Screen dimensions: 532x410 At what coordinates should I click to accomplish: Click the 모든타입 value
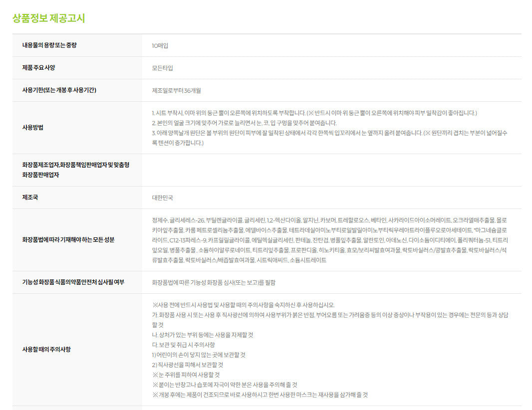point(163,68)
